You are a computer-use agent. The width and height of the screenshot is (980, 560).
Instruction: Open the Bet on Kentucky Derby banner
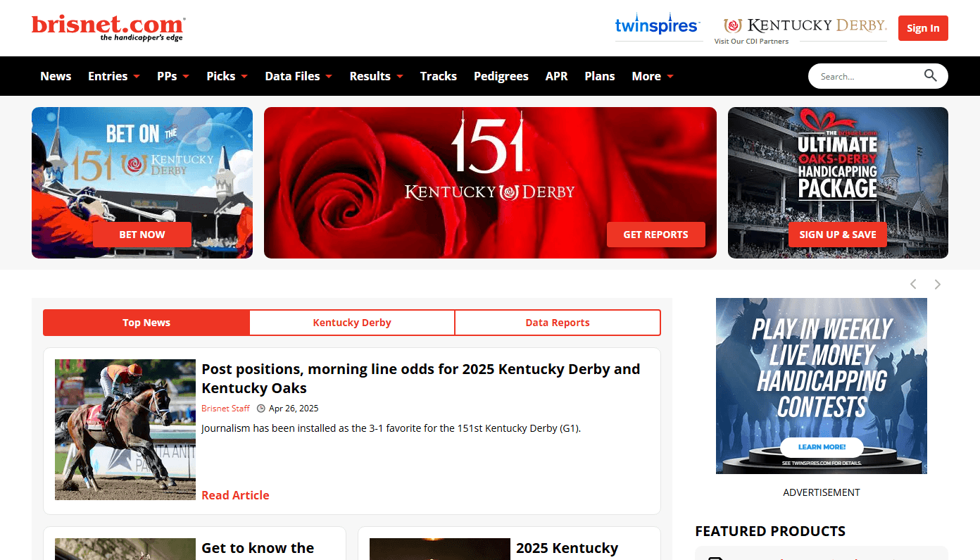tap(142, 182)
